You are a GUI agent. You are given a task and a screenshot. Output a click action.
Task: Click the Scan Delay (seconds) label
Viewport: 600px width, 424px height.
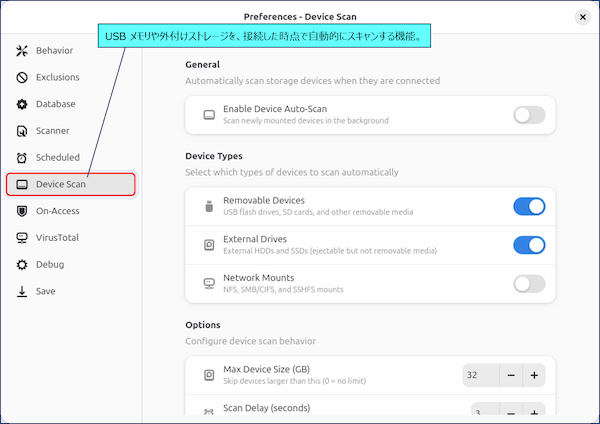[x=267, y=408]
